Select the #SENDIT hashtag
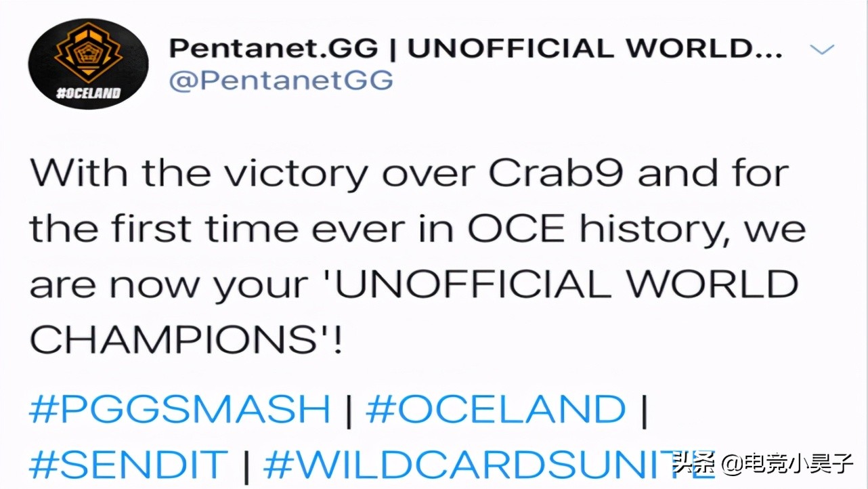 point(129,464)
